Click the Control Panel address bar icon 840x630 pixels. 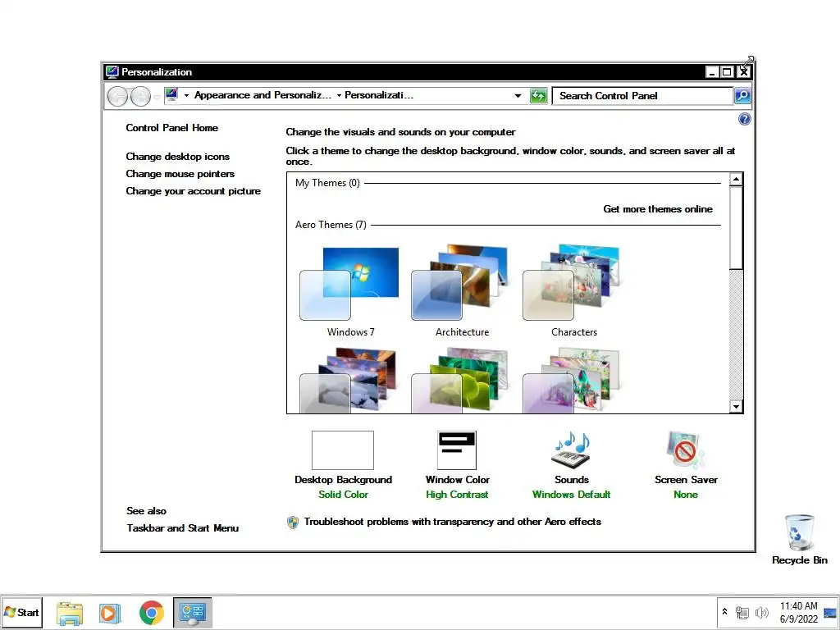tap(171, 95)
